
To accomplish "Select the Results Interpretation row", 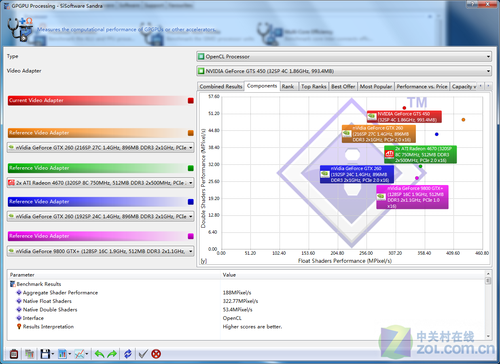I will tap(247, 327).
